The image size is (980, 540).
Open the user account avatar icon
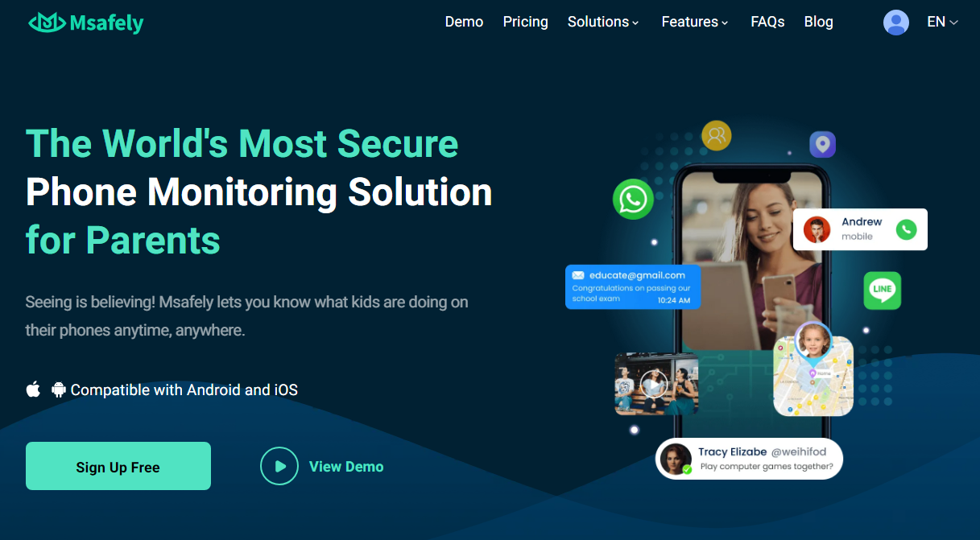(x=896, y=23)
